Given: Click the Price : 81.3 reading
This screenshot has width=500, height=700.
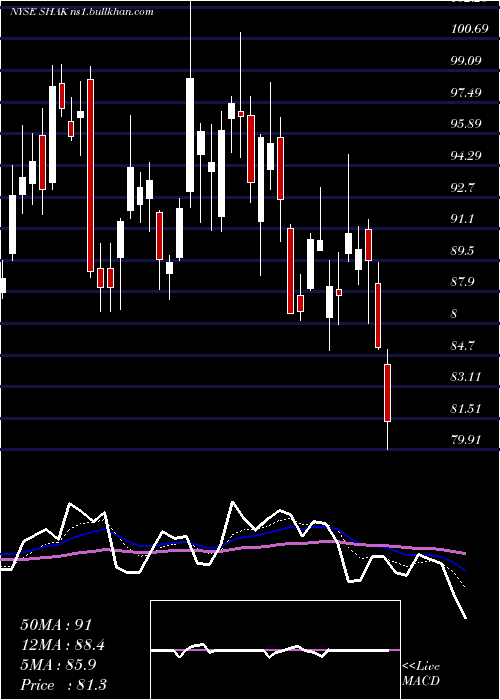Looking at the screenshot, I should coord(63,684).
